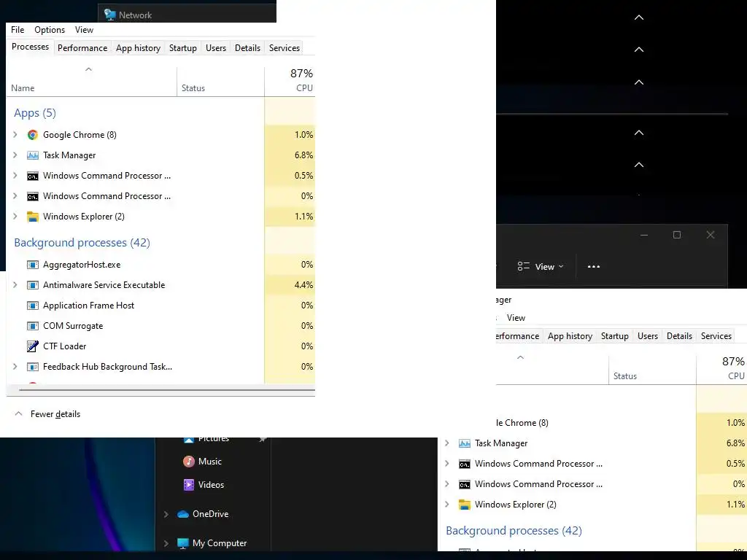747x560 pixels.
Task: Open the File menu in front Task Manager
Action: [x=18, y=29]
